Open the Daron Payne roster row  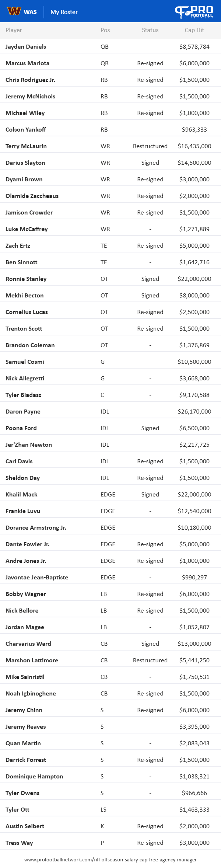point(110,412)
